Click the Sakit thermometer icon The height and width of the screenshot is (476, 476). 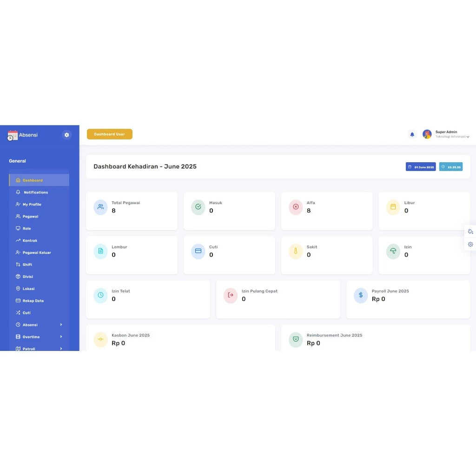296,251
